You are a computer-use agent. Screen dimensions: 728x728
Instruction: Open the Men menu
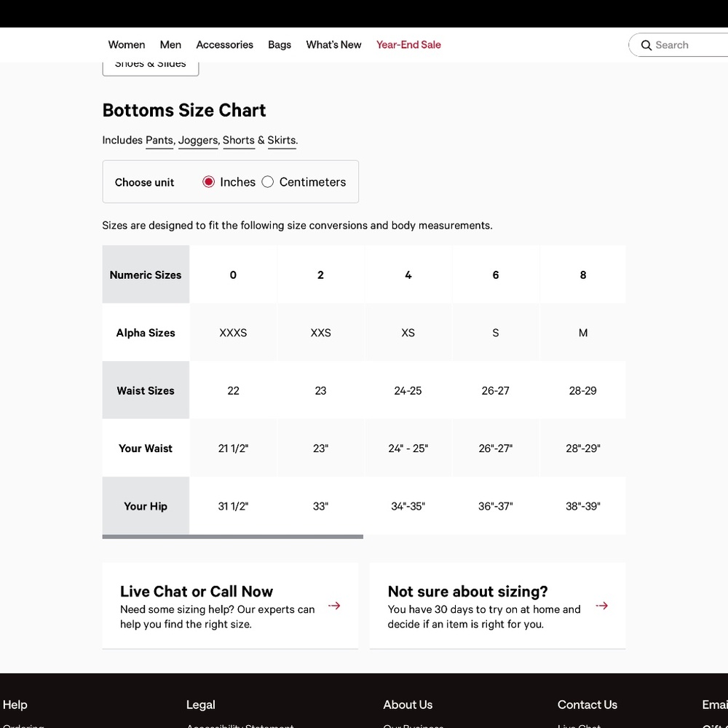170,44
